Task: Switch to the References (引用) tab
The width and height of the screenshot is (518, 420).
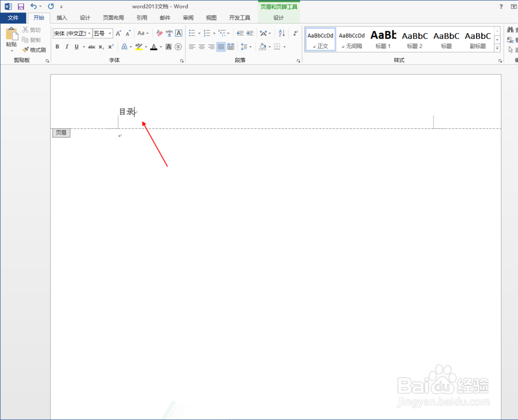Action: [x=142, y=18]
